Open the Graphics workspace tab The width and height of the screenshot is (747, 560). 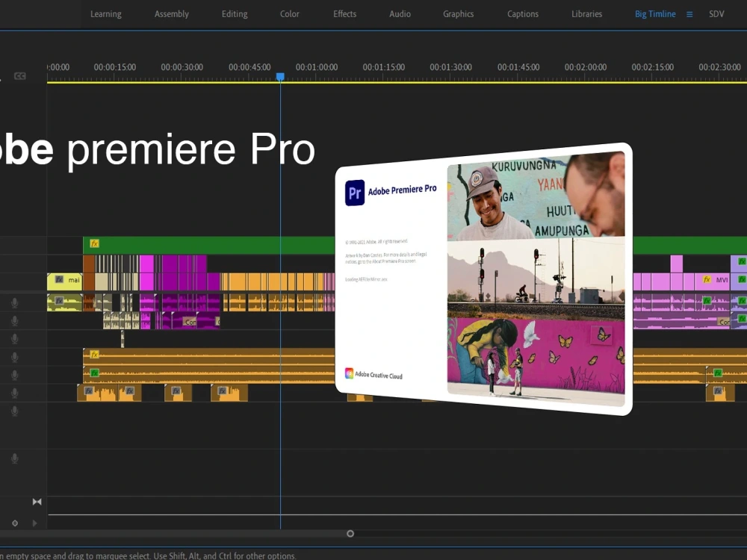(x=459, y=13)
